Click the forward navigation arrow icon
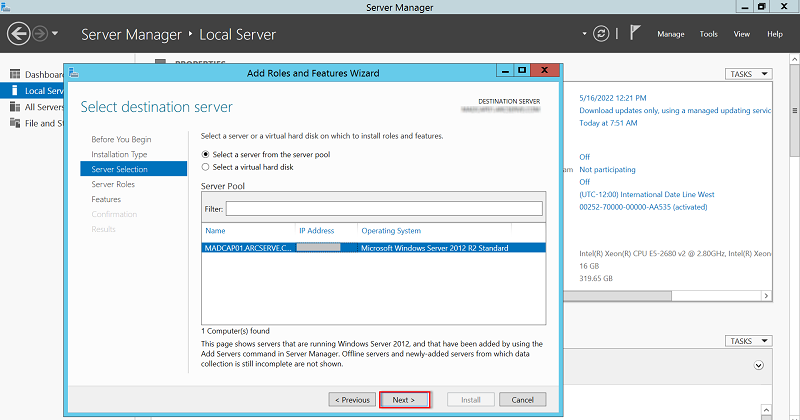Viewport: 800px width, 420px height. 40,34
